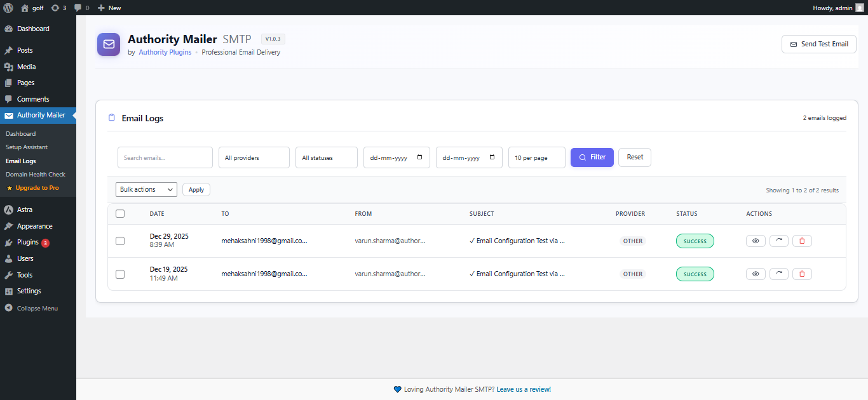The image size is (868, 400).
Task: Click the WordPress logo in the admin bar
Action: [7, 8]
